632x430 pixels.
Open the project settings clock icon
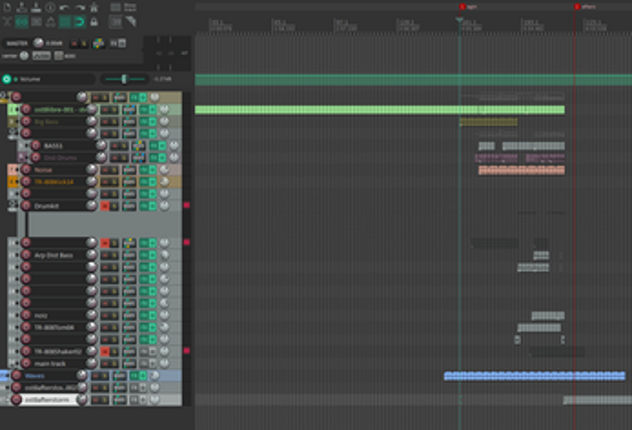pyautogui.click(x=50, y=8)
